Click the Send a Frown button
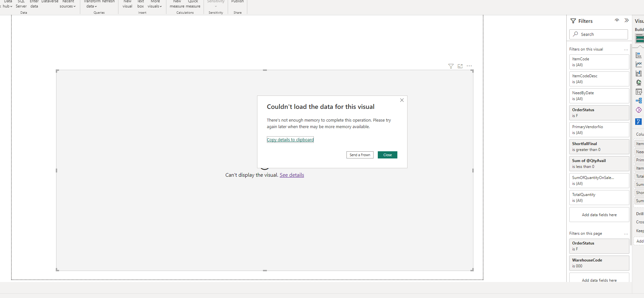 [360, 155]
